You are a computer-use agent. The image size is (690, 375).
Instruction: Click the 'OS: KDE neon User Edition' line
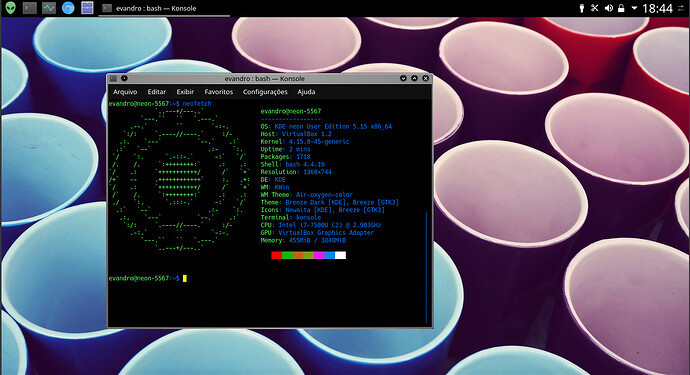pos(326,126)
